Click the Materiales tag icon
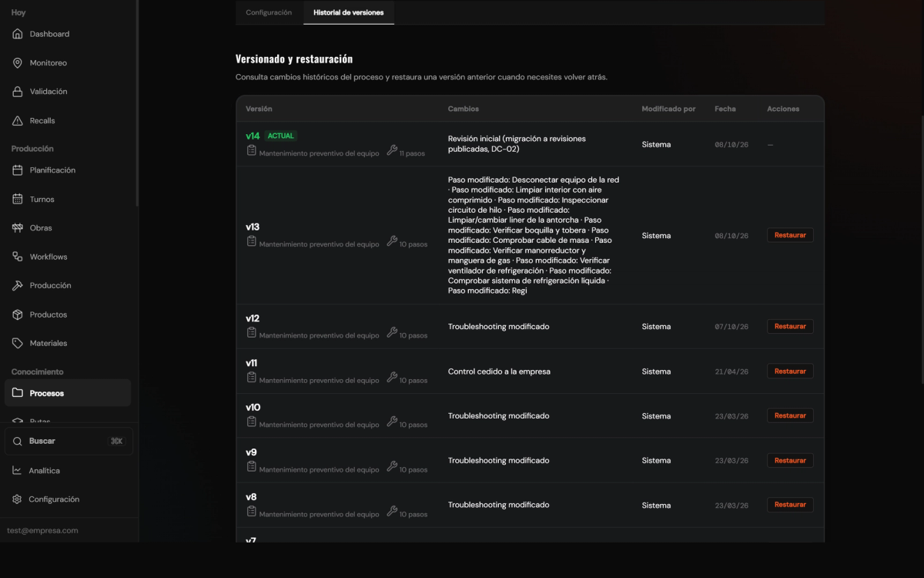 point(18,343)
